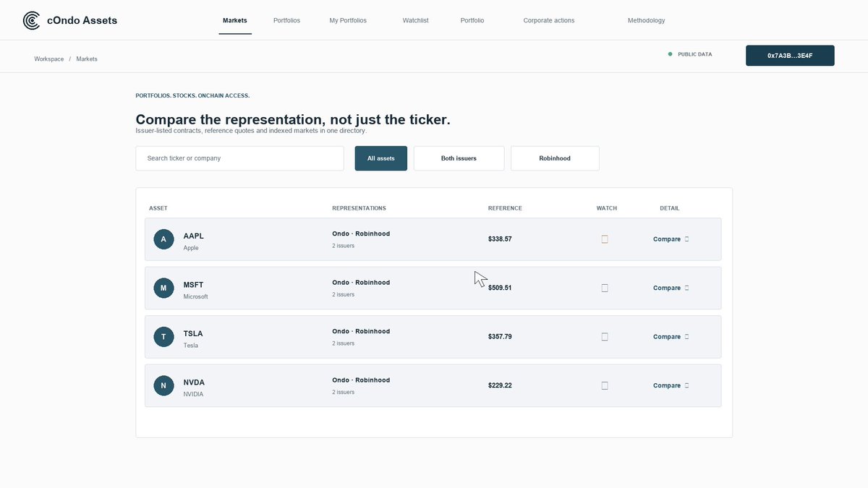The width and height of the screenshot is (868, 488).
Task: Open the Compare link for NVDA
Action: [671, 385]
